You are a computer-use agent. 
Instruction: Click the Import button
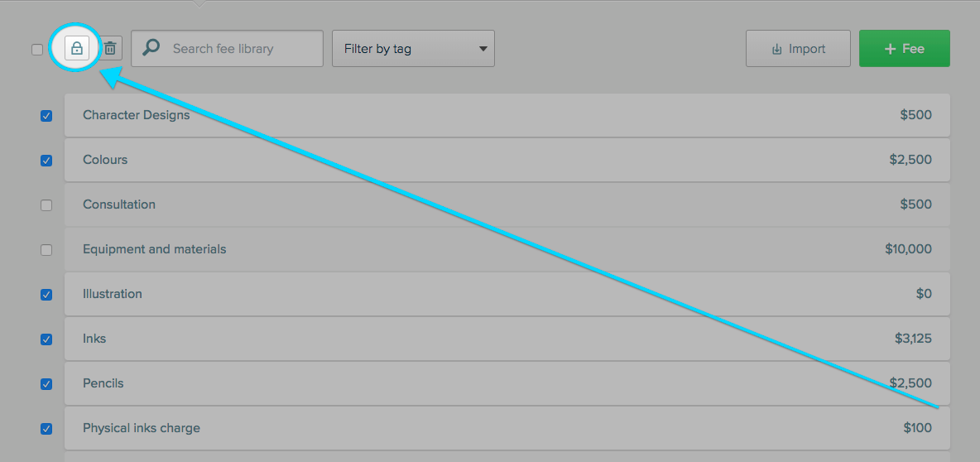tap(798, 48)
